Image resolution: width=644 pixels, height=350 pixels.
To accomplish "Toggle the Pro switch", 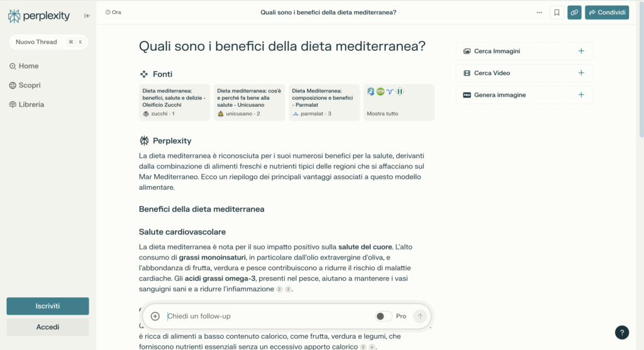I will pyautogui.click(x=383, y=316).
